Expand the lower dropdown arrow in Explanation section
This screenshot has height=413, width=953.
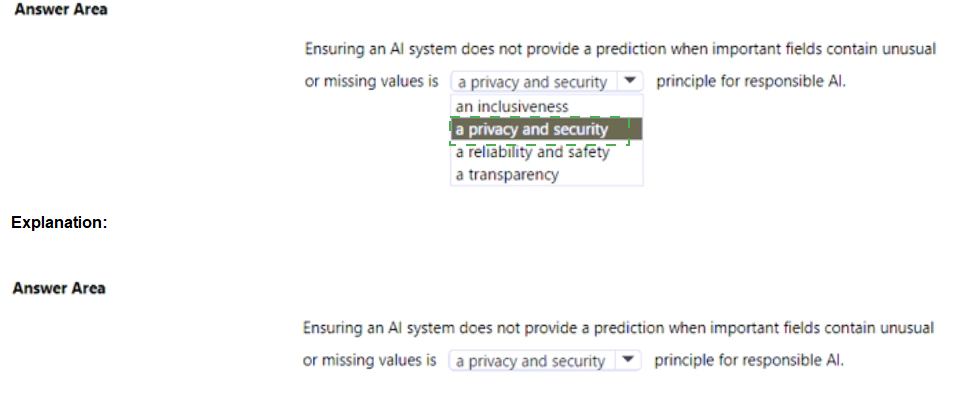pyautogui.click(x=628, y=361)
